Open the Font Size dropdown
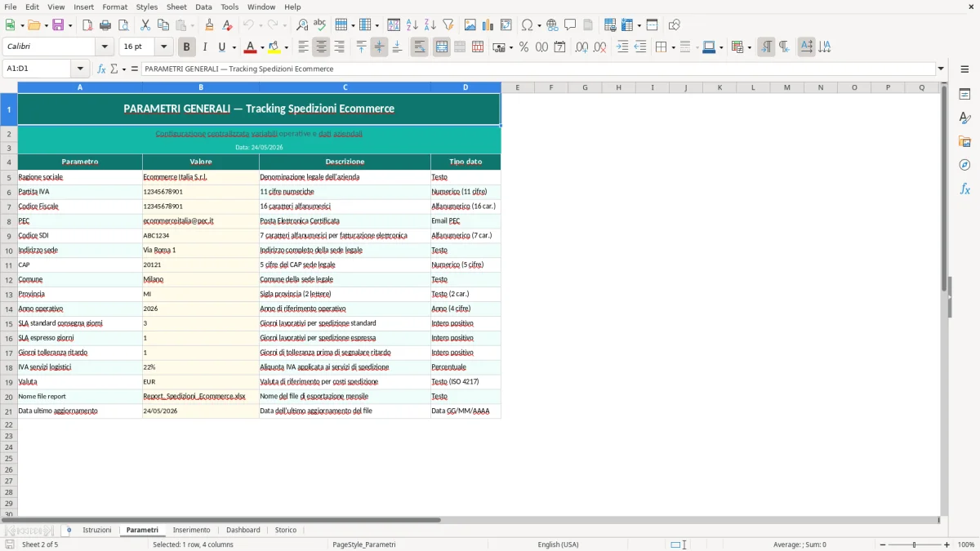Viewport: 980px width, 551px height. pos(164,47)
